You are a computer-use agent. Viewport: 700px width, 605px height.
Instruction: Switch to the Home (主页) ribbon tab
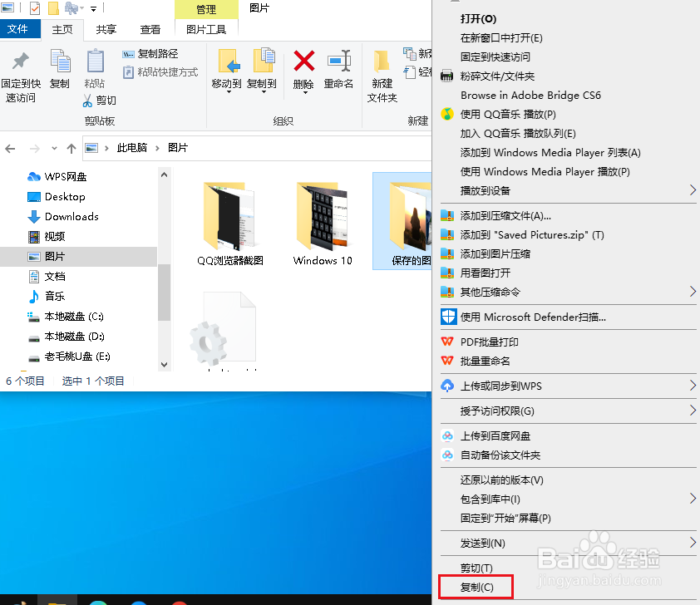(62, 29)
